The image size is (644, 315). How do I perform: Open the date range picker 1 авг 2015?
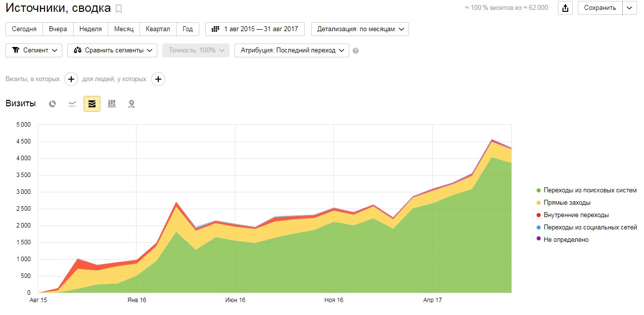tap(255, 29)
